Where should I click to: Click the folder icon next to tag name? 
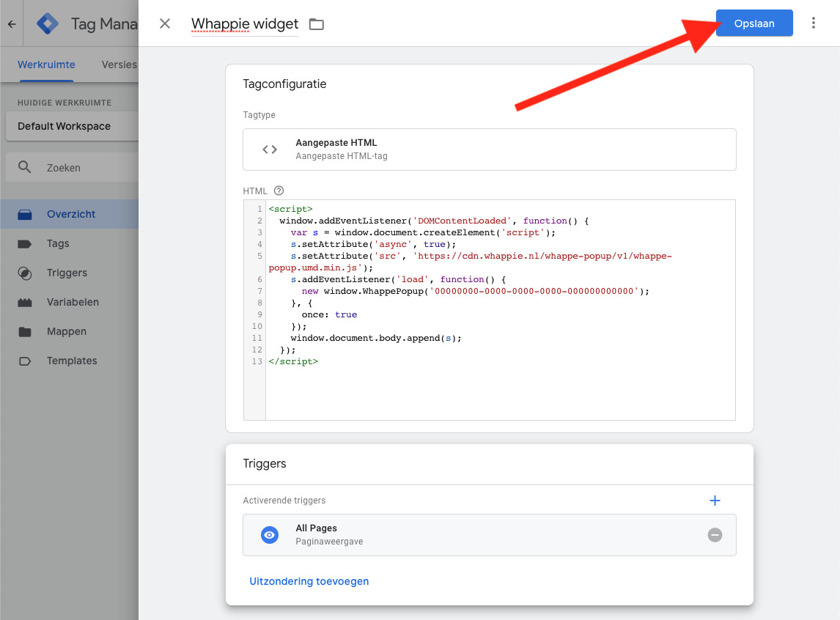(x=316, y=24)
